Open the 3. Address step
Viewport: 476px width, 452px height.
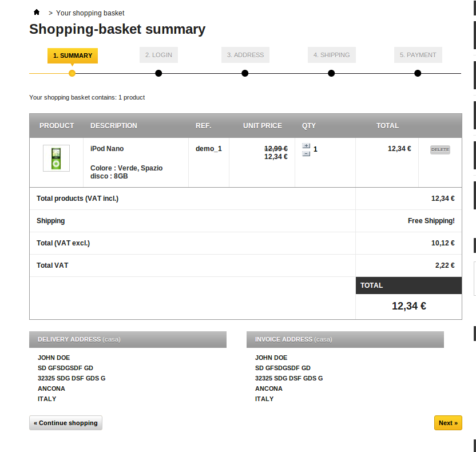245,55
